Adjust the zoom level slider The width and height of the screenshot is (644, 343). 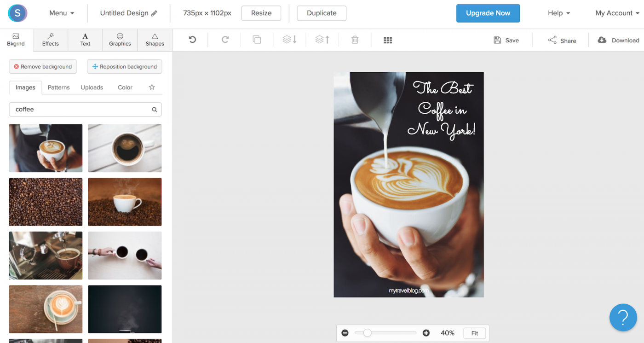tap(367, 332)
